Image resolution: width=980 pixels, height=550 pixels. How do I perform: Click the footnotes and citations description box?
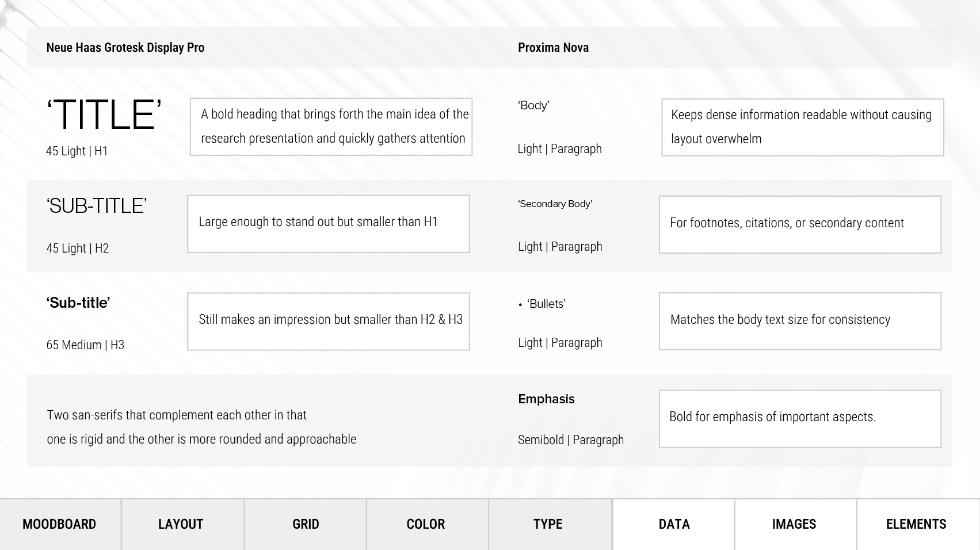click(x=800, y=224)
